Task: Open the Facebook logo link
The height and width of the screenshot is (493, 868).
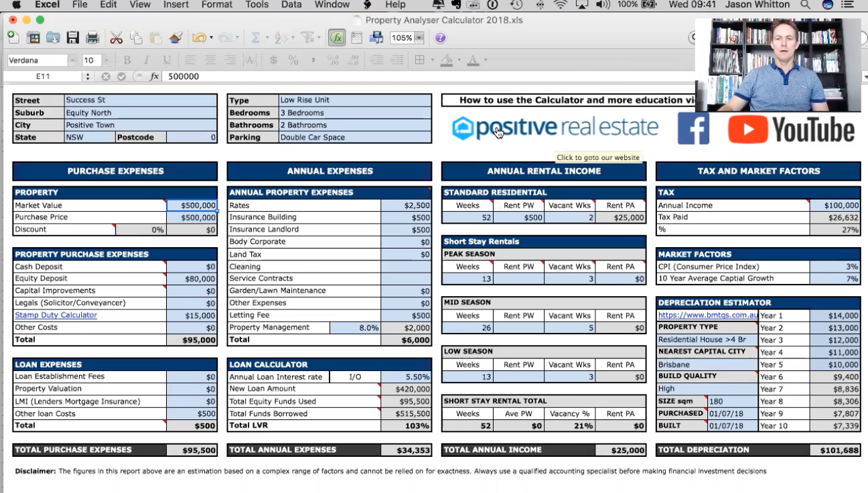Action: point(693,128)
